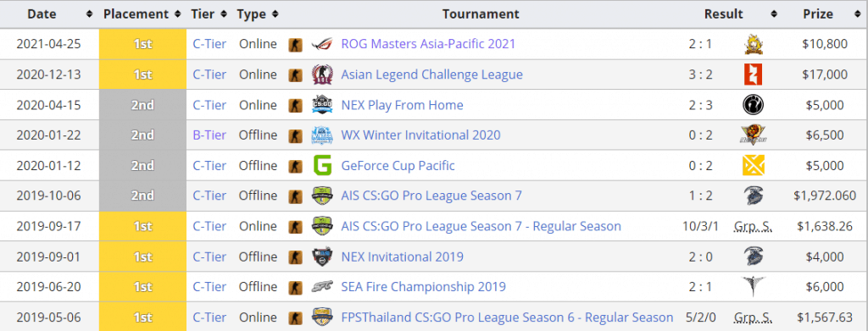This screenshot has height=331, width=868.
Task: Click the GeForce Cup green Nvidia icon
Action: (321, 165)
